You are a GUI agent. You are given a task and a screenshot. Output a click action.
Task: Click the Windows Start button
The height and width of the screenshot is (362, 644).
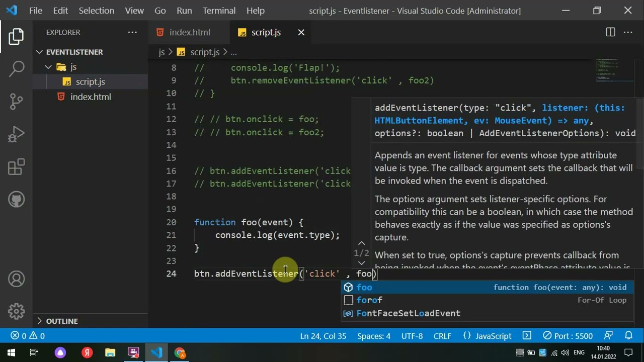(11, 352)
